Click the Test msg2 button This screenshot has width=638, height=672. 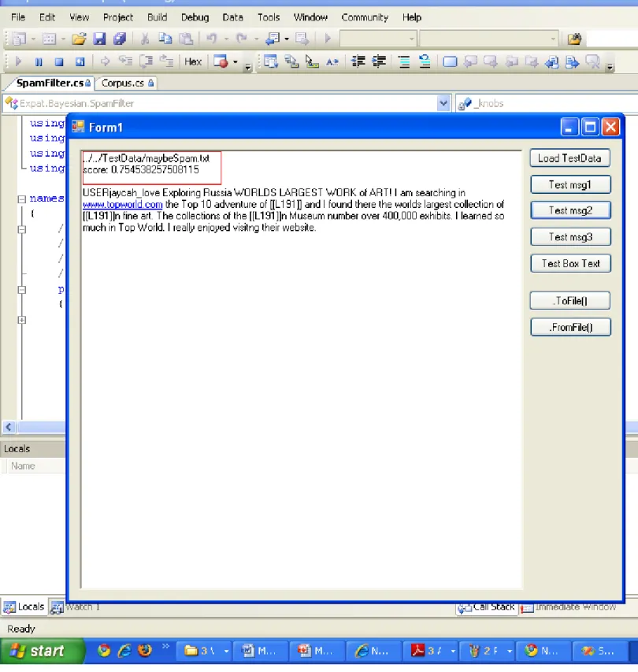pyautogui.click(x=570, y=210)
